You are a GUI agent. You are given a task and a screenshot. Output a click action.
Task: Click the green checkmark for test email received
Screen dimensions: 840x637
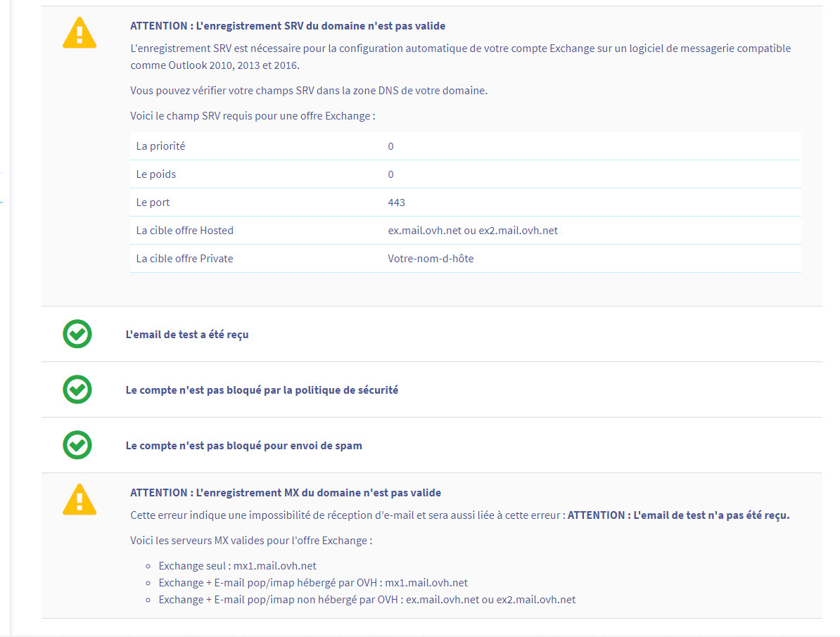(x=77, y=334)
